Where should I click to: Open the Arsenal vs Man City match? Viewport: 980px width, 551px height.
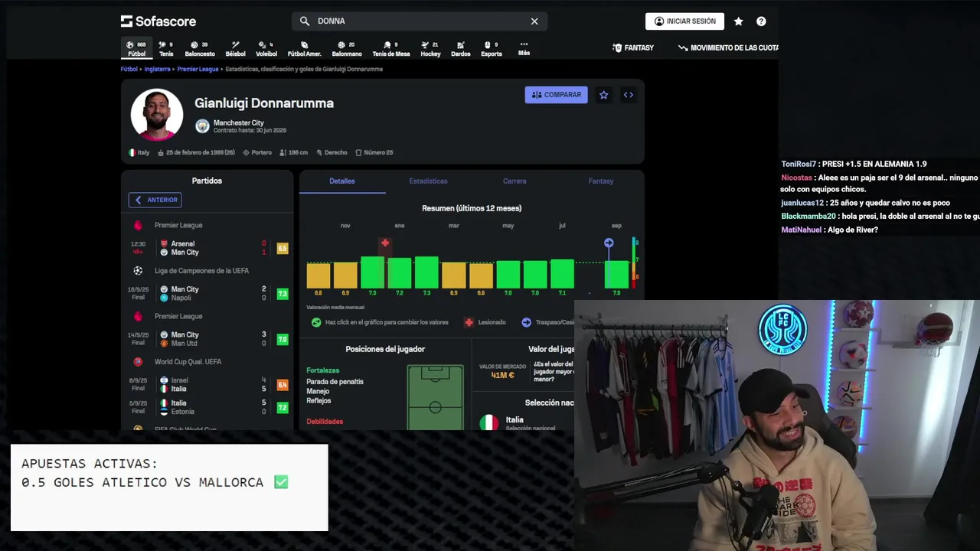[207, 248]
